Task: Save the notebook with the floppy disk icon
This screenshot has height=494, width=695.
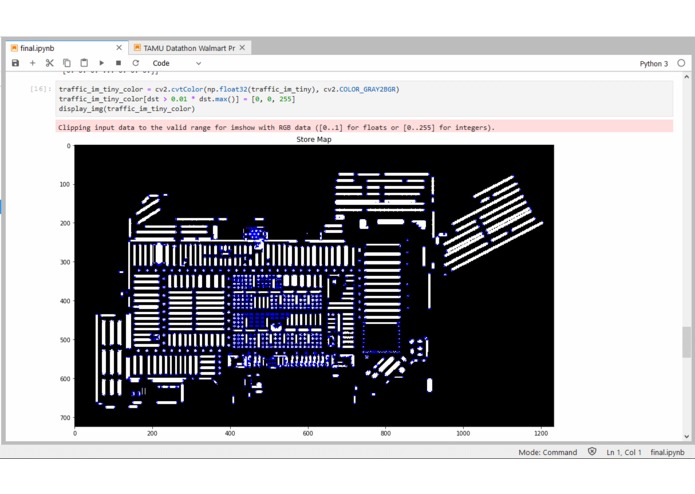Action: point(16,63)
